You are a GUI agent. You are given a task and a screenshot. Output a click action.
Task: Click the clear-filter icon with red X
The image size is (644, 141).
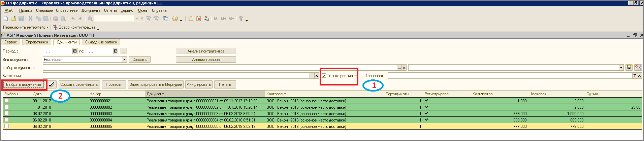pyautogui.click(x=638, y=68)
